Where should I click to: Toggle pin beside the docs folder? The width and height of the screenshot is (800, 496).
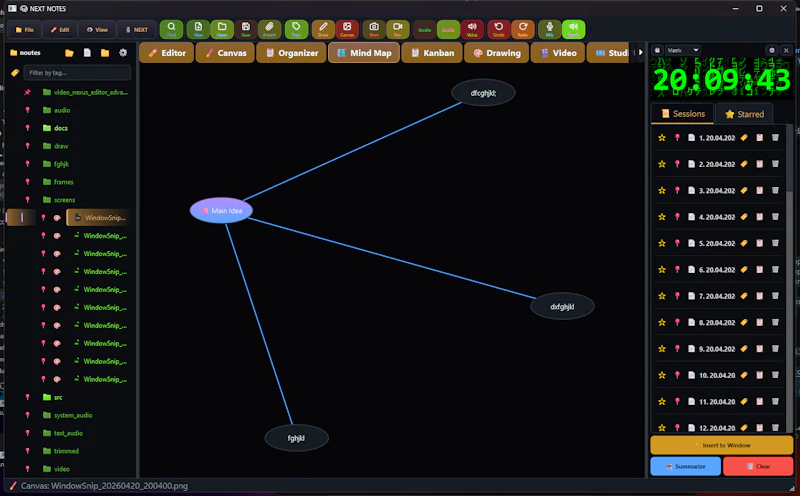click(x=28, y=128)
